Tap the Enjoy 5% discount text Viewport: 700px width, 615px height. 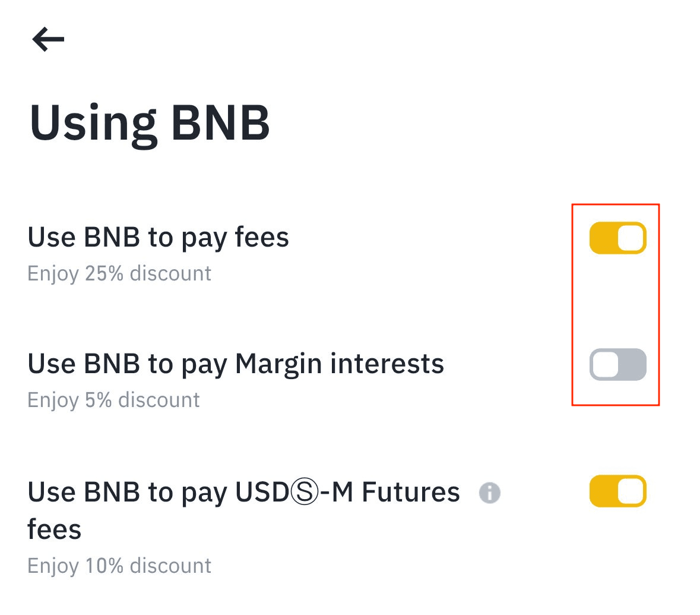pyautogui.click(x=113, y=400)
